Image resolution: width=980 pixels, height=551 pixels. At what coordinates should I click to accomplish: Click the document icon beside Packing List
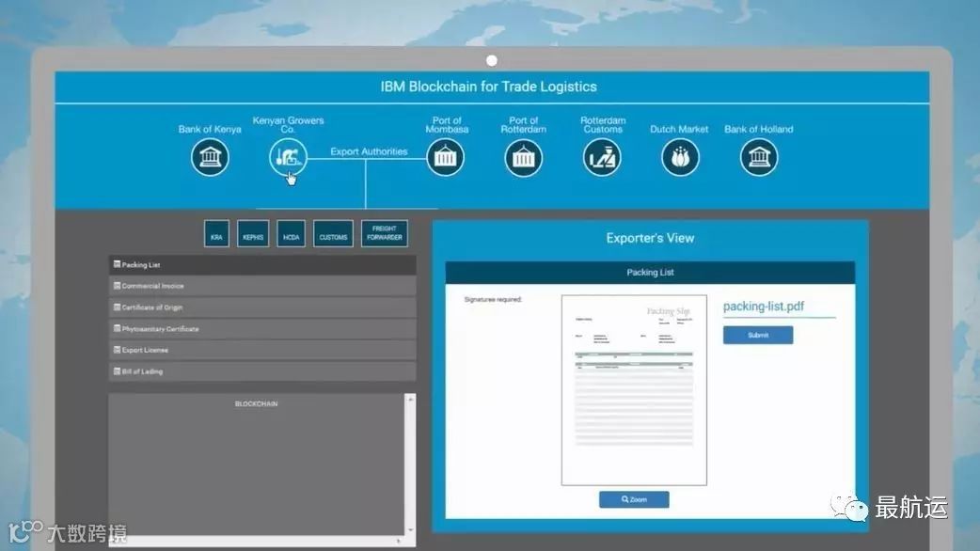117,264
